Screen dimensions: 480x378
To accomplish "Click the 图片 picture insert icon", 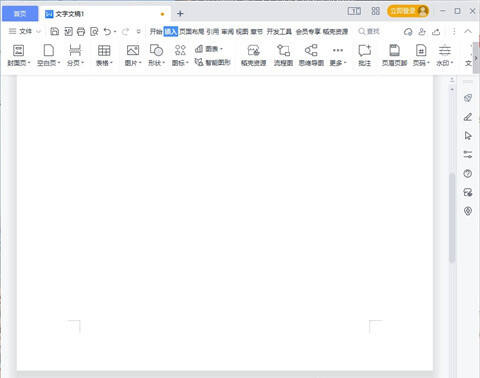I will click(133, 51).
